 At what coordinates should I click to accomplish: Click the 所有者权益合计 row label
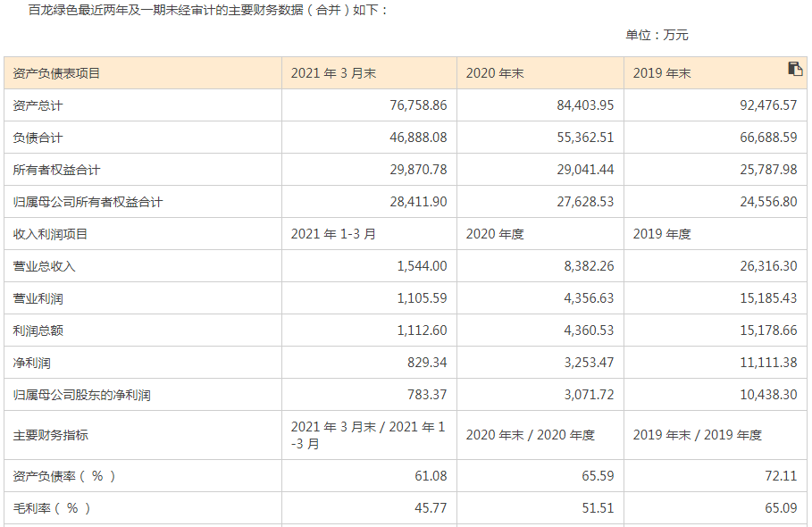(56, 170)
